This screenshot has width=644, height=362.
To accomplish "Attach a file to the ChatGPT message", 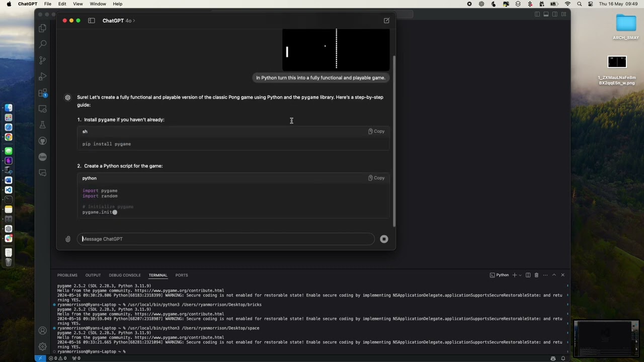I will 68,239.
